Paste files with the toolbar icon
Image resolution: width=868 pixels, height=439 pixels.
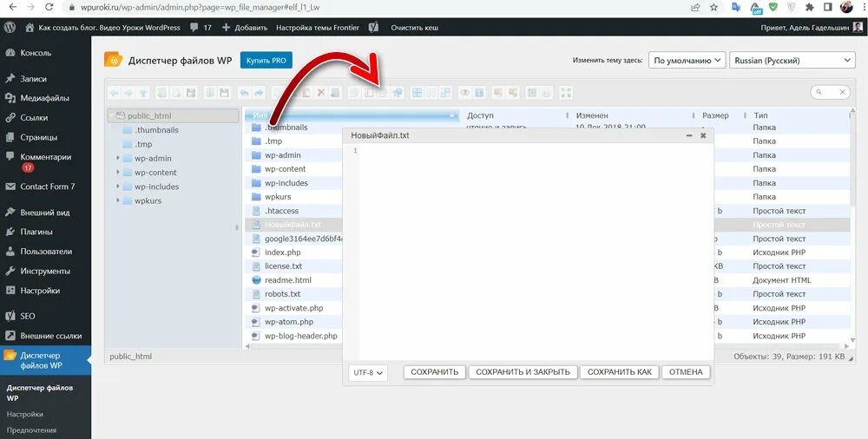point(306,93)
